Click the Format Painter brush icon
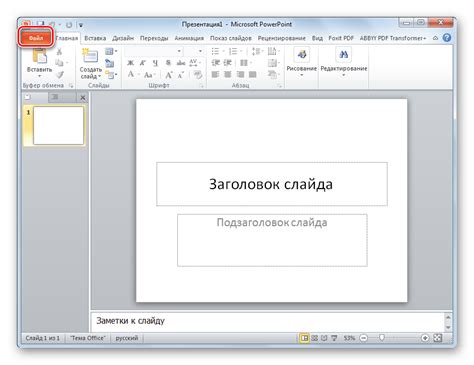 pyautogui.click(x=60, y=75)
